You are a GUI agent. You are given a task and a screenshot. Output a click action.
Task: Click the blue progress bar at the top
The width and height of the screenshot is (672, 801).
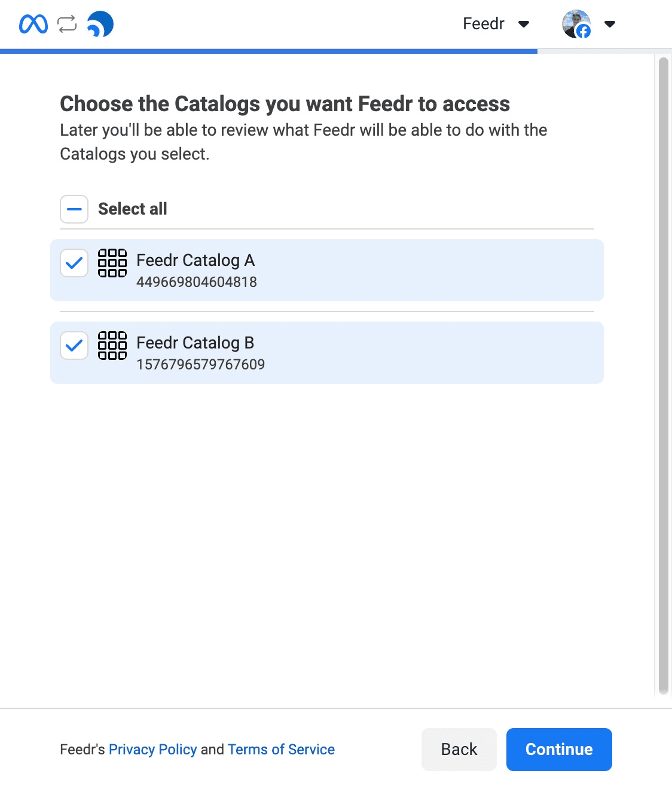269,51
